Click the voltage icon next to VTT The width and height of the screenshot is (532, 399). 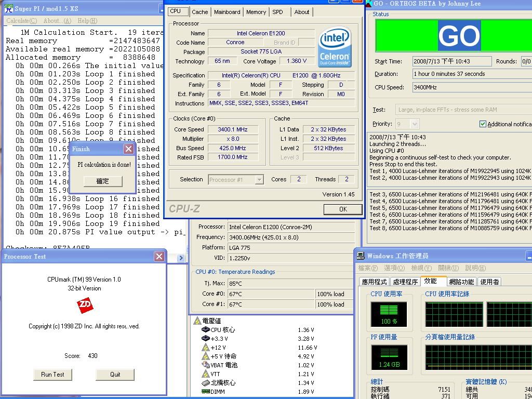205,374
